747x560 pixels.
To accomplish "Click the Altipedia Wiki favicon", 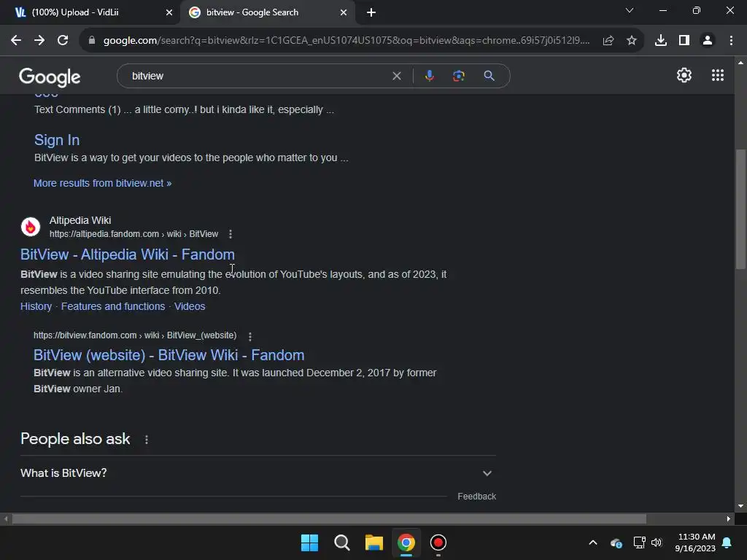I will (x=31, y=227).
